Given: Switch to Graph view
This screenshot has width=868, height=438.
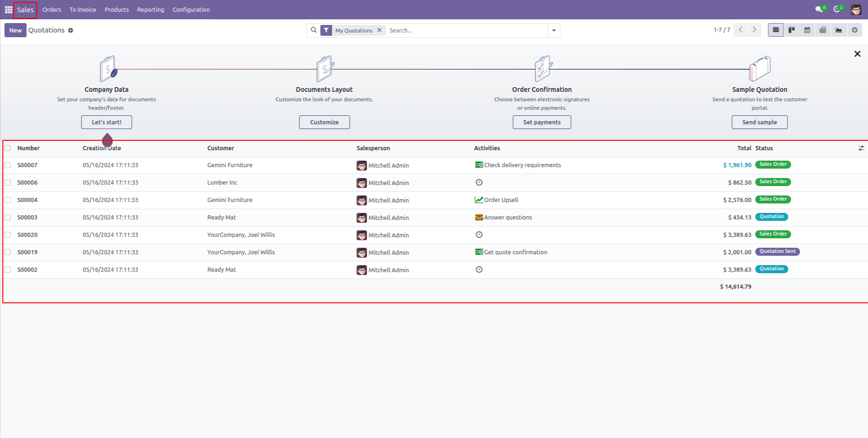Looking at the screenshot, I should point(838,30).
